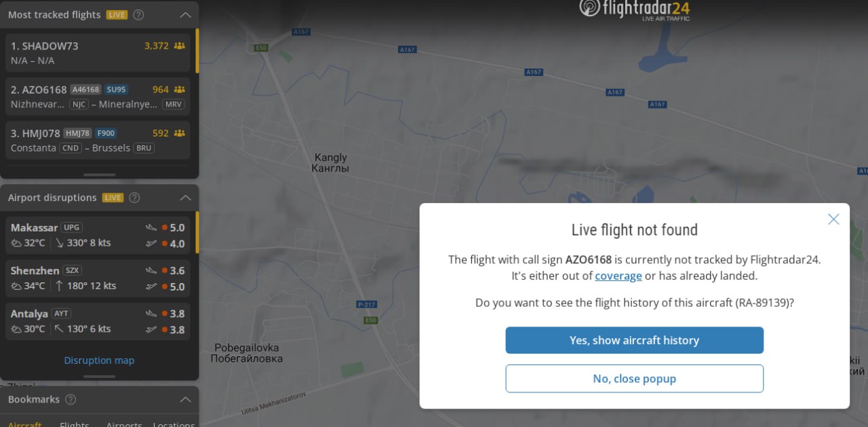Click viewers icon on SHADOW73 row
The image size is (868, 427).
coord(179,46)
